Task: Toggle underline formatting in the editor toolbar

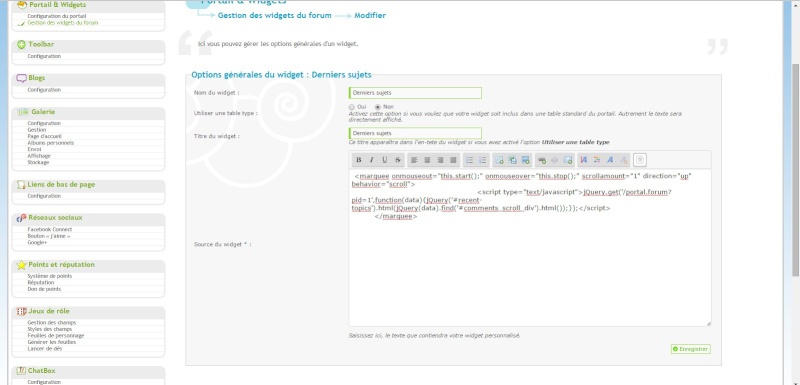Action: click(385, 160)
